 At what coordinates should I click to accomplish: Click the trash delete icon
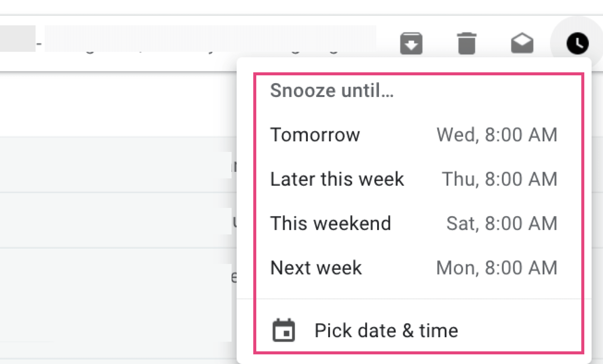(466, 43)
